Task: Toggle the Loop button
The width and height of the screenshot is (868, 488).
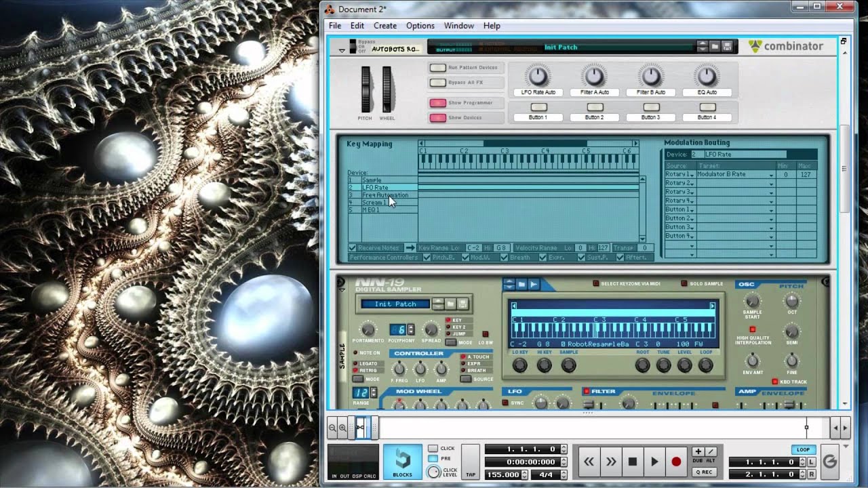Action: point(804,449)
